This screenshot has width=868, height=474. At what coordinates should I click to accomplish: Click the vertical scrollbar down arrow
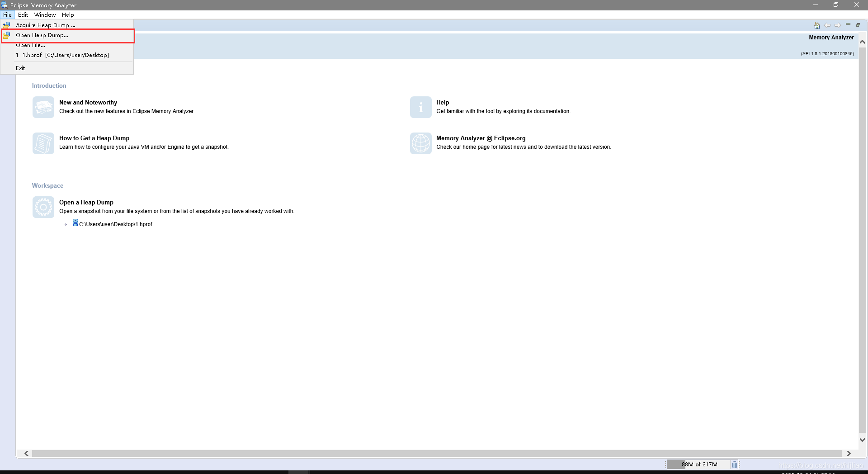point(863,440)
